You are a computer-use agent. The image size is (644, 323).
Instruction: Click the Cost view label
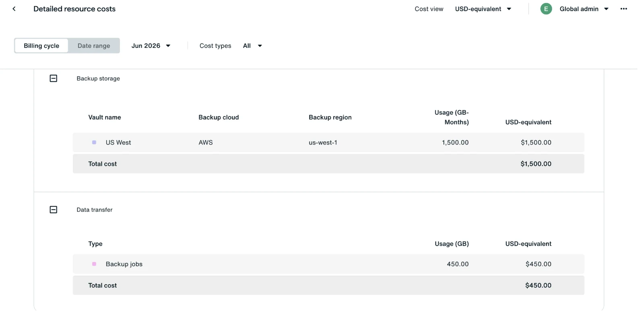(x=429, y=9)
